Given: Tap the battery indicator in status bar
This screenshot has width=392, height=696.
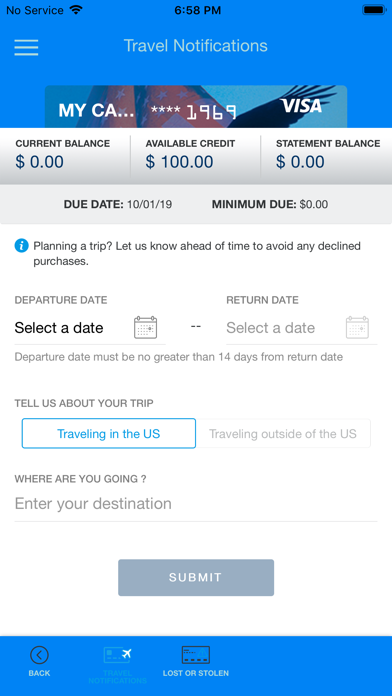Looking at the screenshot, I should pos(374,10).
